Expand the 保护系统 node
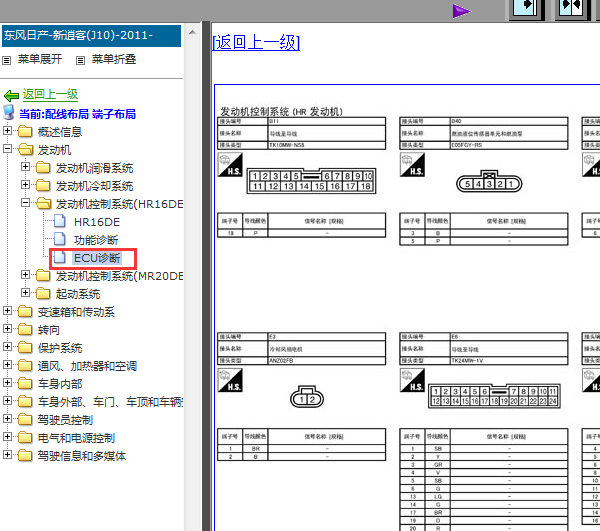Screen dimensions: 600x531 [x=7, y=346]
